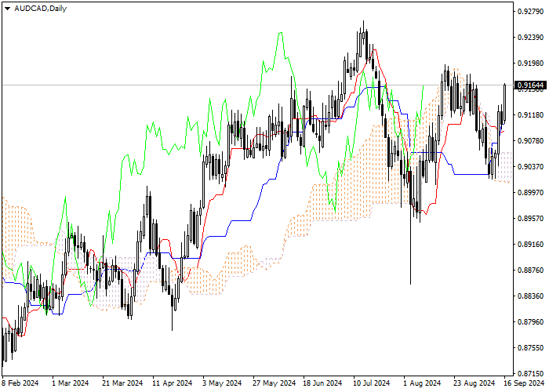Click the 16 Sep 2024 date label
Screen dimensions: 549x392
[524, 383]
